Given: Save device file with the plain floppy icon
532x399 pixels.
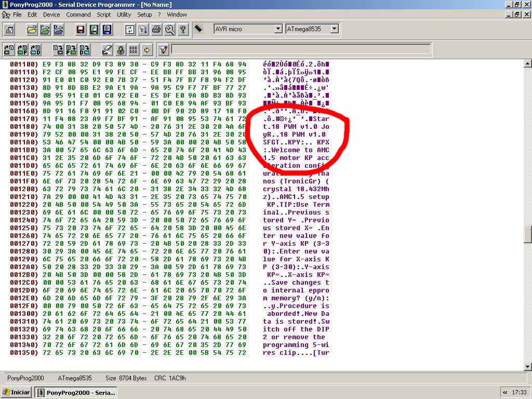Looking at the screenshot, I should click(x=81, y=30).
